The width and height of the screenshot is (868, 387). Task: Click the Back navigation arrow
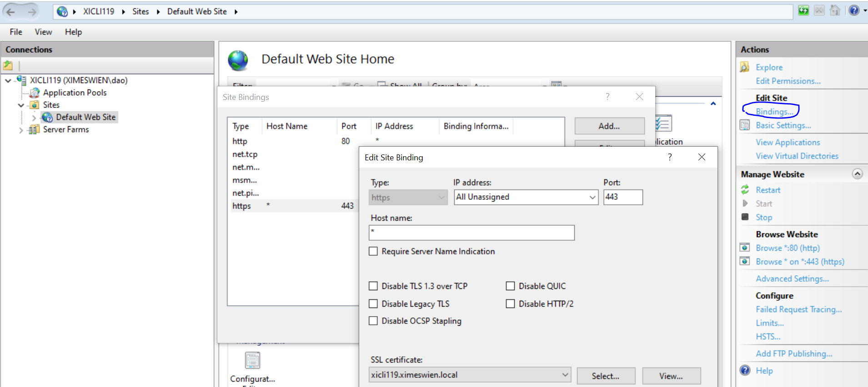[11, 12]
